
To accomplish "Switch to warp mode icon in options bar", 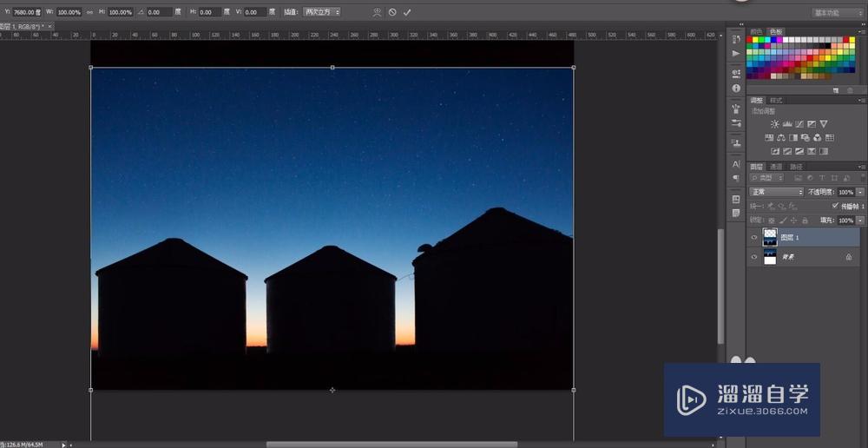I will pyautogui.click(x=377, y=12).
